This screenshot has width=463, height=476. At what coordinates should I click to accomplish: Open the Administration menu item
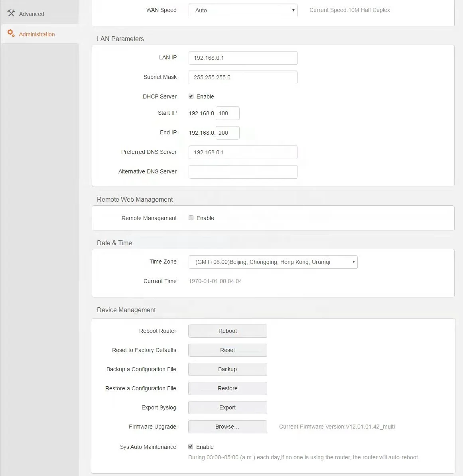pos(37,34)
